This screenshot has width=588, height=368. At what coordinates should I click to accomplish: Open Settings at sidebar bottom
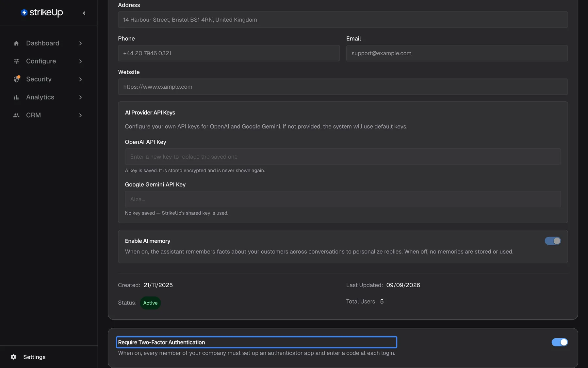49,357
